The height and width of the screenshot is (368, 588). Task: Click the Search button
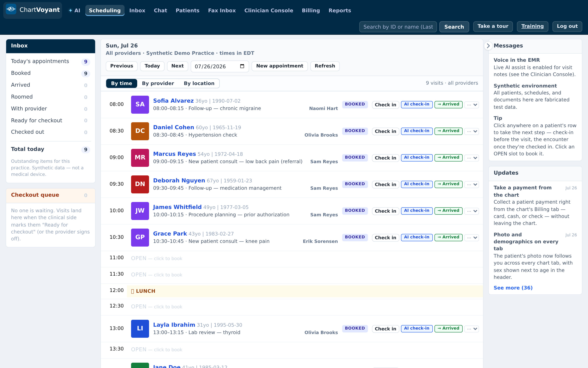(x=454, y=27)
